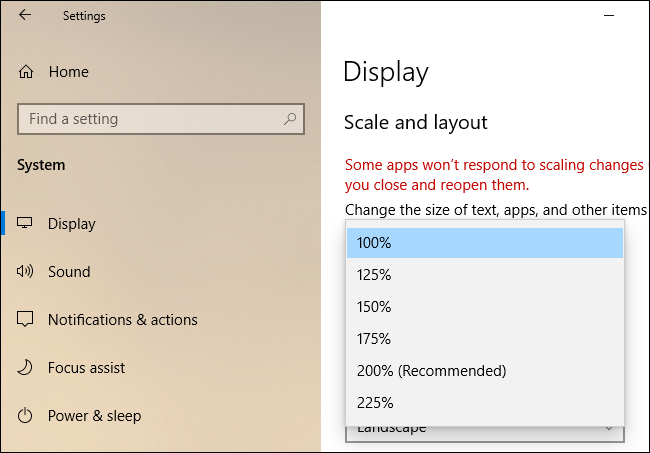This screenshot has height=453, width=650.
Task: Select 100% scaling option
Action: pyautogui.click(x=484, y=243)
